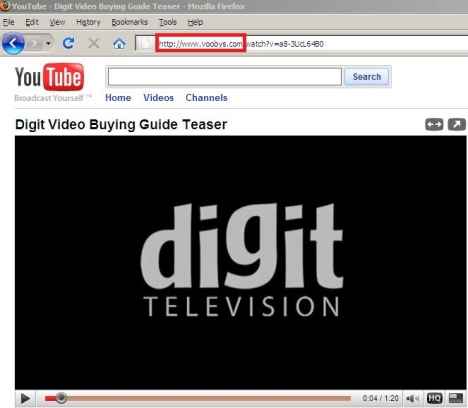Image resolution: width=468 pixels, height=408 pixels.
Task: Focus the browser address bar URL field
Action: 302,44
